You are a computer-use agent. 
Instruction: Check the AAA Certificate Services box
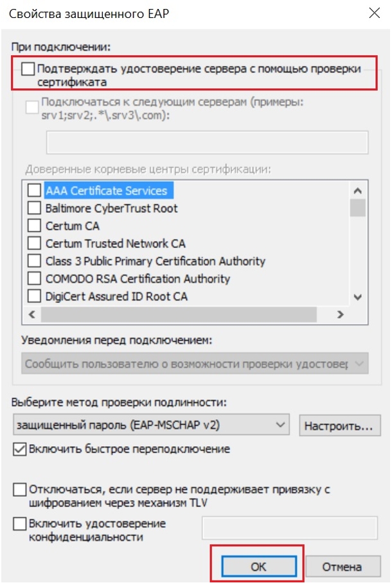(x=34, y=191)
